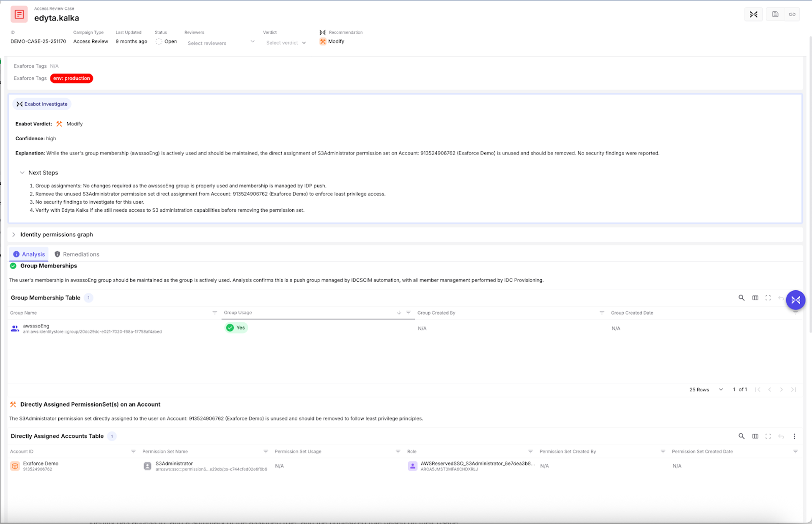Click the Exabot icon in top-right header
The height and width of the screenshot is (524, 812).
tap(753, 14)
